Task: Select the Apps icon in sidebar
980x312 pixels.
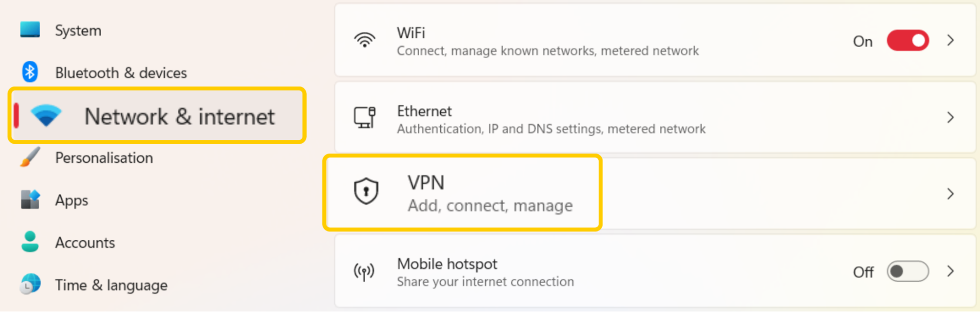Action: 29,200
